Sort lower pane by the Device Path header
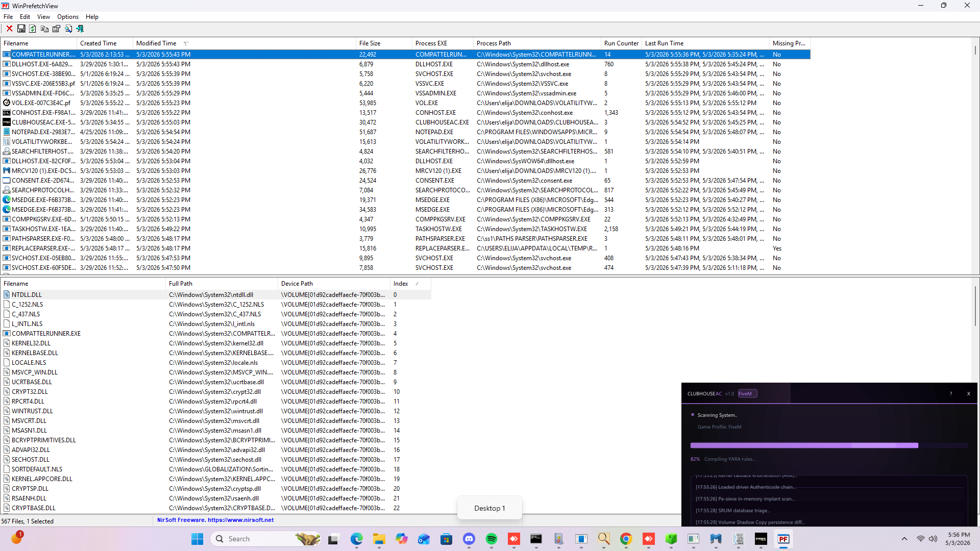This screenshot has height=551, width=980. [334, 284]
